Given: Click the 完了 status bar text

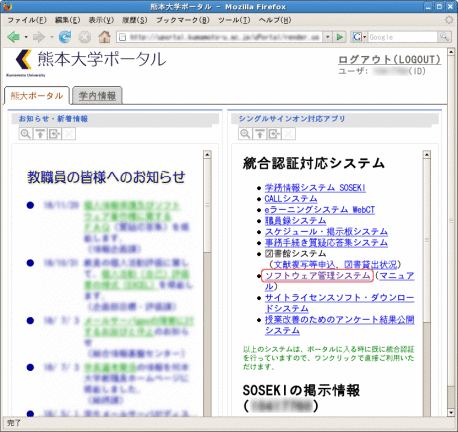Looking at the screenshot, I should pyautogui.click(x=14, y=423).
